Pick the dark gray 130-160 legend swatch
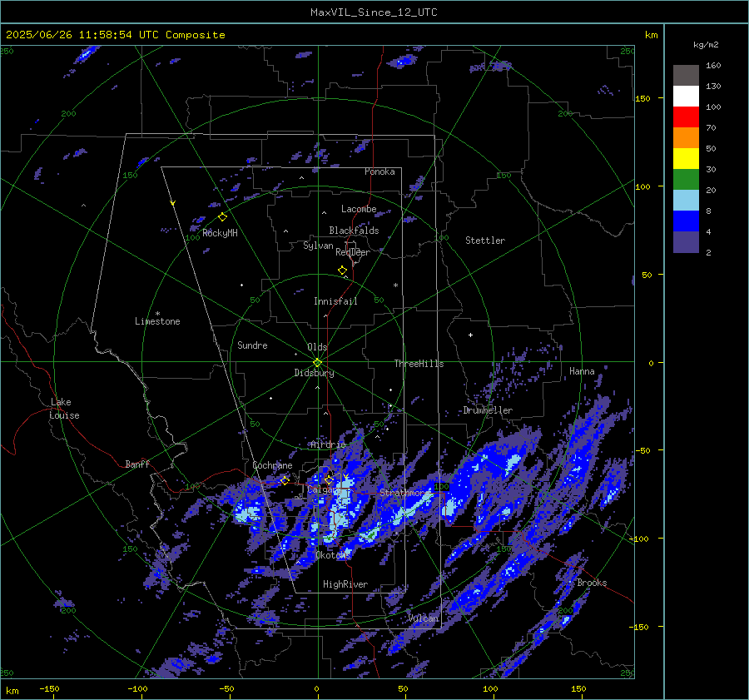749x700 pixels. (686, 76)
